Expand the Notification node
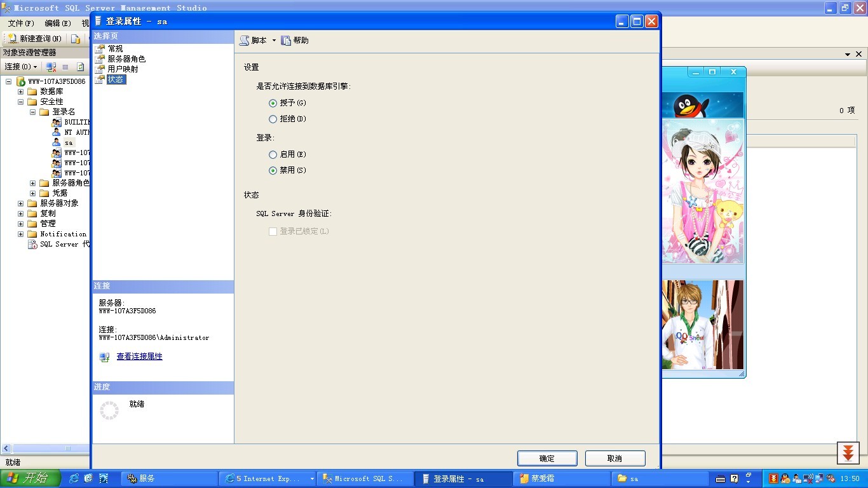 [x=21, y=234]
